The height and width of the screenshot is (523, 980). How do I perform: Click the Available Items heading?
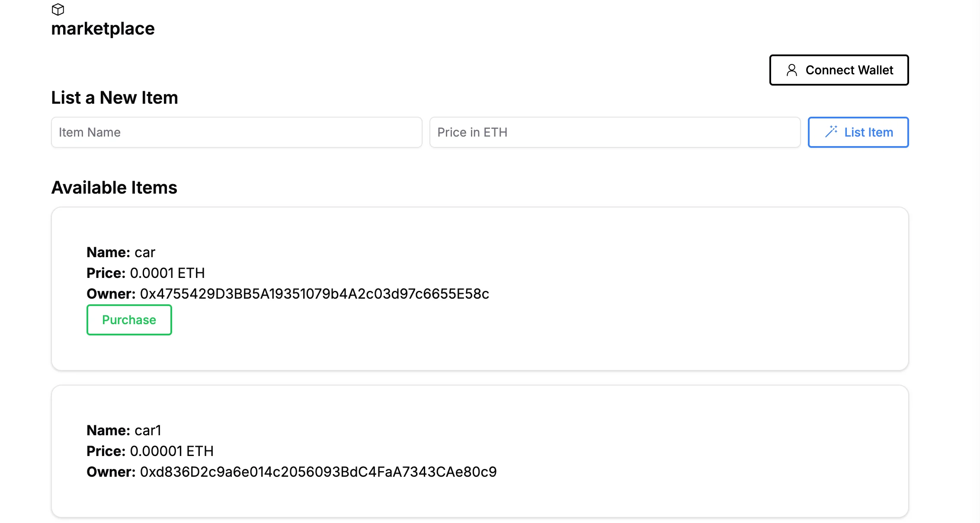pos(114,187)
